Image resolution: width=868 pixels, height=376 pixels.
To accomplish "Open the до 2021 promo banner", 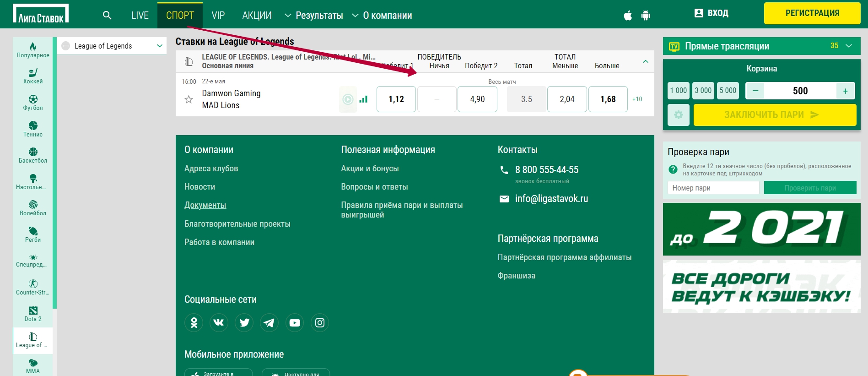I will click(761, 229).
